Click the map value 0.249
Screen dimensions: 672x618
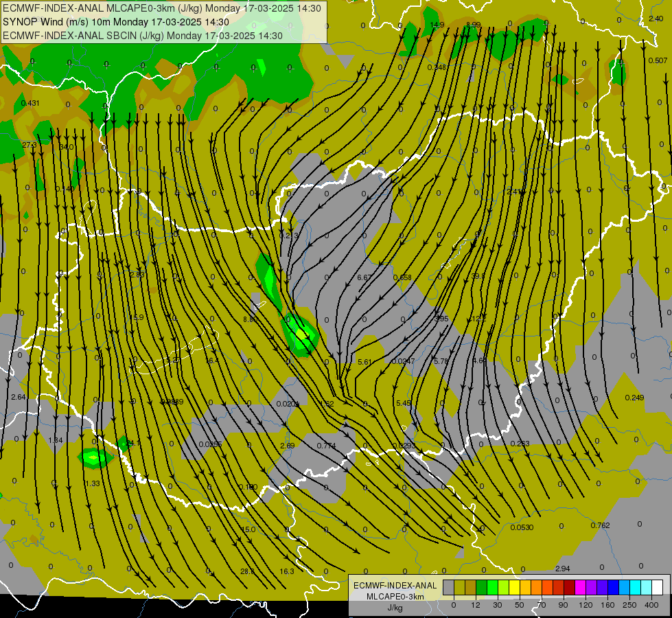(x=634, y=398)
